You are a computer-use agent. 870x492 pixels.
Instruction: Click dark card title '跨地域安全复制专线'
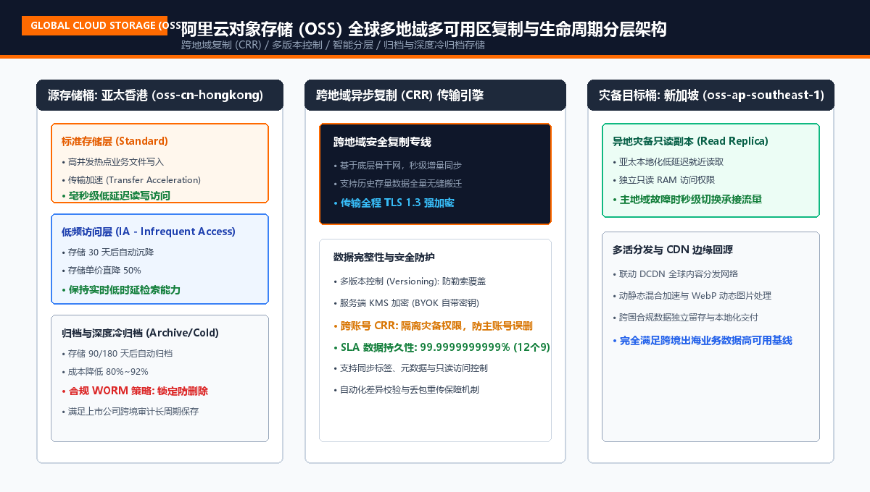(x=382, y=142)
